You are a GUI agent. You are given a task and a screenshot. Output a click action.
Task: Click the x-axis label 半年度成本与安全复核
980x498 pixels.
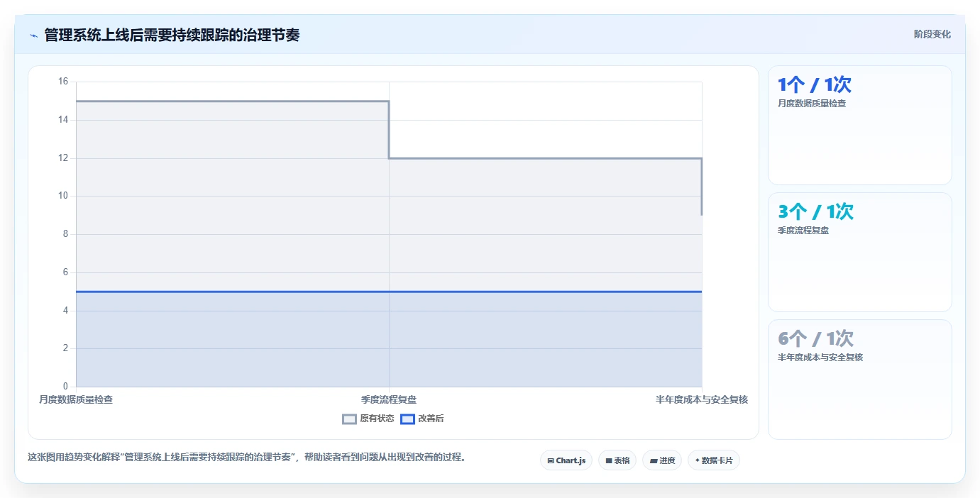(x=702, y=399)
